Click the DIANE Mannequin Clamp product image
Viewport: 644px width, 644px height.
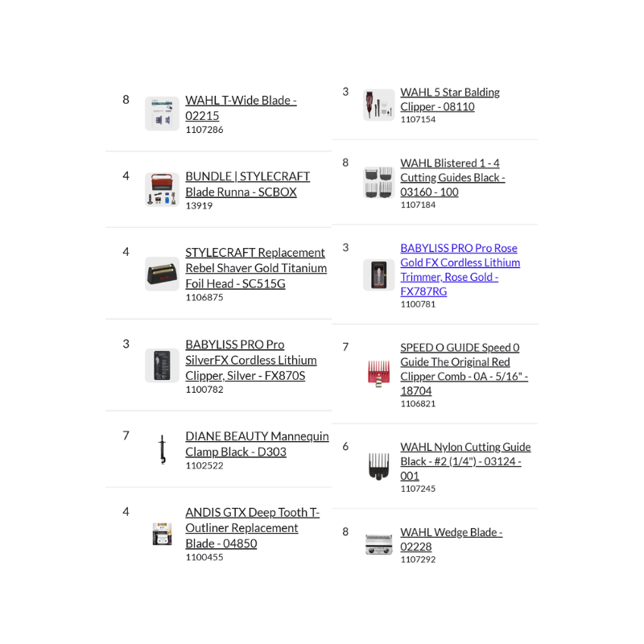(x=162, y=450)
